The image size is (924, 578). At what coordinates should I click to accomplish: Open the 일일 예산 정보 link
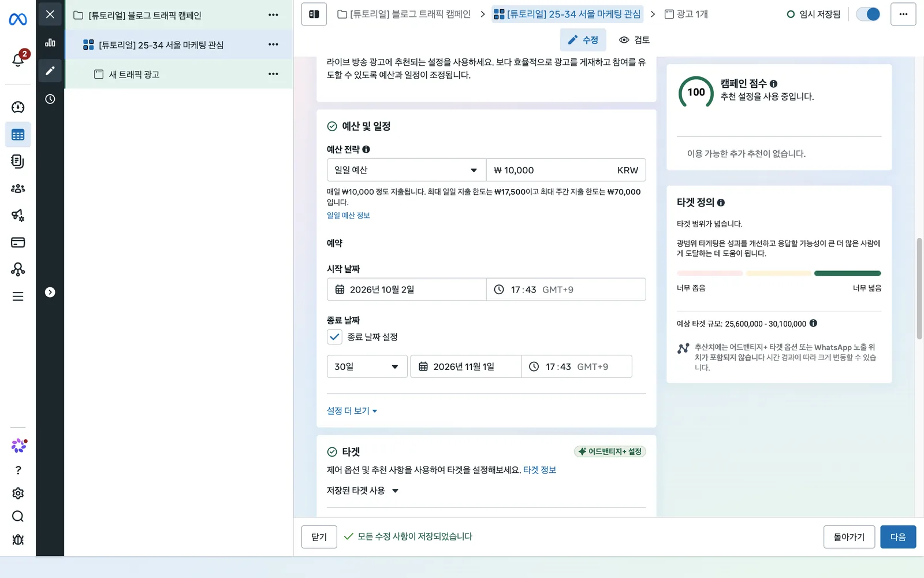coord(348,216)
